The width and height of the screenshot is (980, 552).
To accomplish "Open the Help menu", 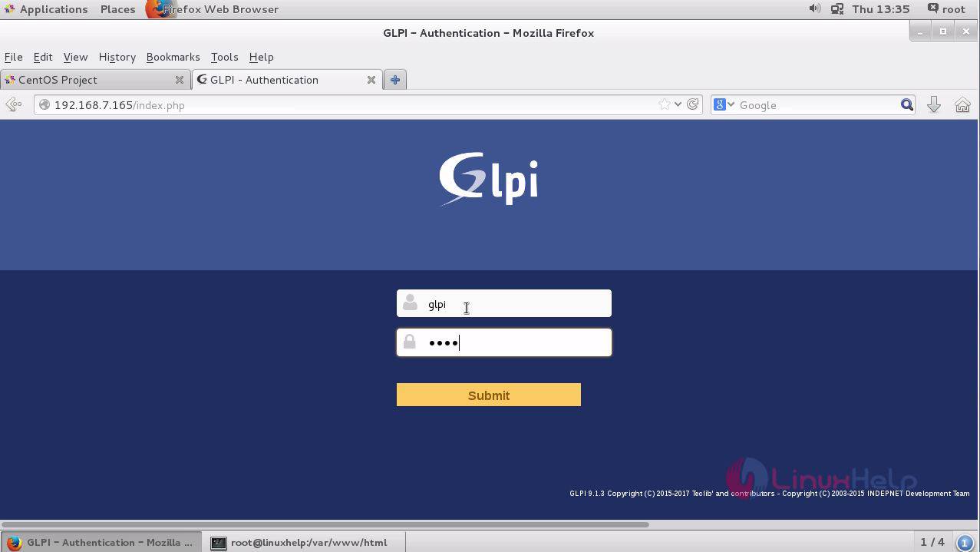I will (x=261, y=57).
